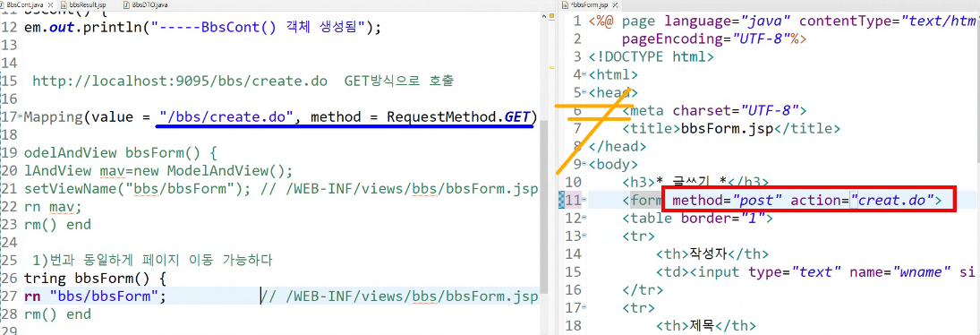This screenshot has width=980, height=335.
Task: Click the <th>작성자</th> line
Action: tap(712, 254)
